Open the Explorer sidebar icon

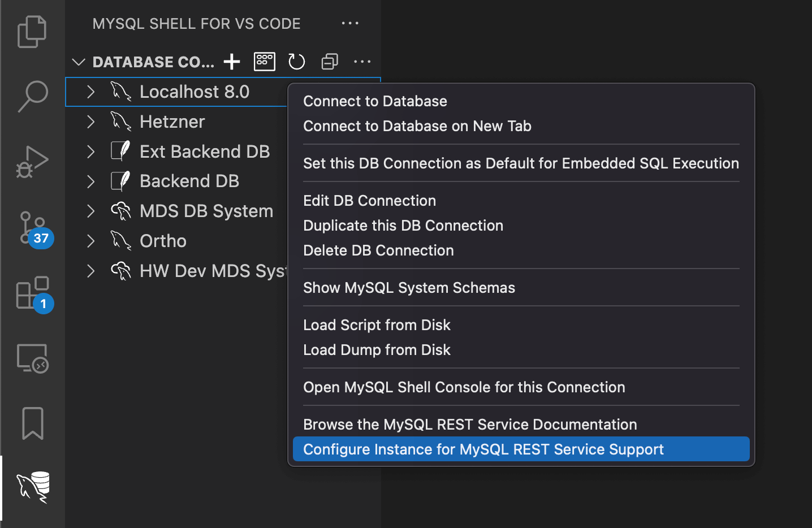(x=32, y=32)
